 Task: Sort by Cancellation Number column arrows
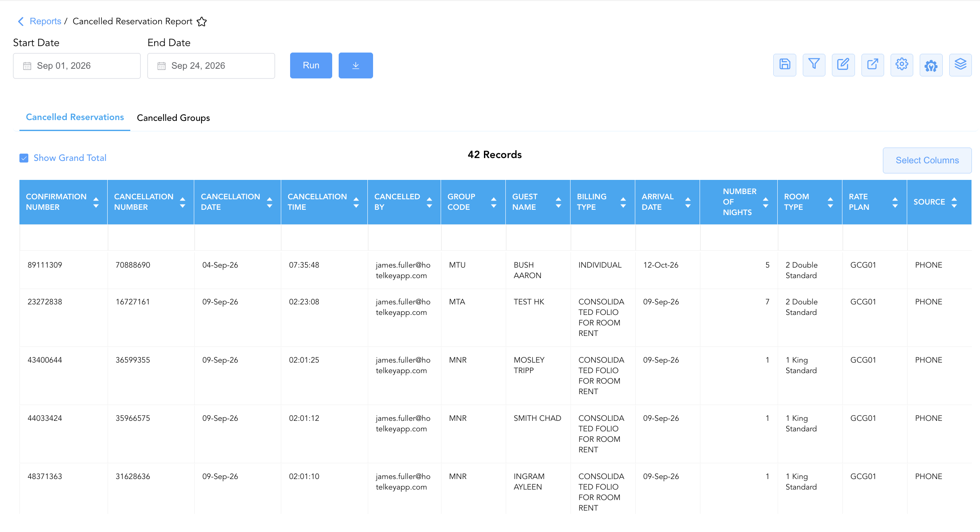click(182, 202)
